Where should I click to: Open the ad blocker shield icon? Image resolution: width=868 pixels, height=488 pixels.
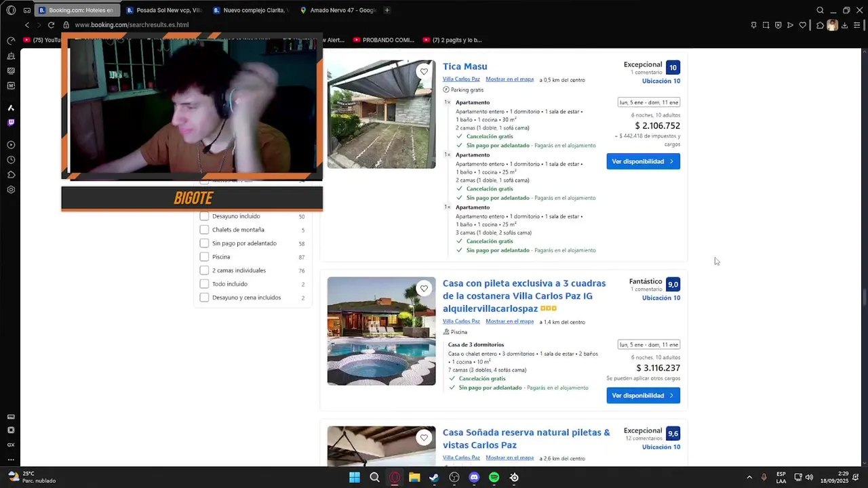(x=778, y=25)
